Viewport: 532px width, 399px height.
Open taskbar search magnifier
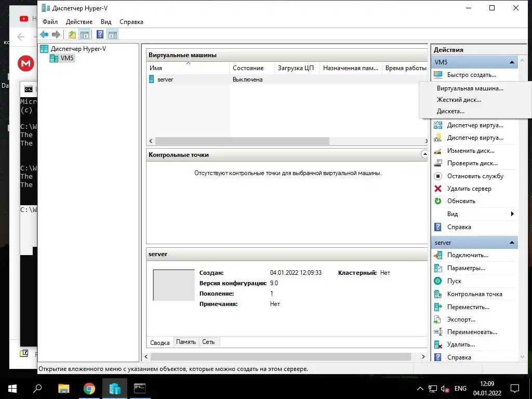point(37,389)
